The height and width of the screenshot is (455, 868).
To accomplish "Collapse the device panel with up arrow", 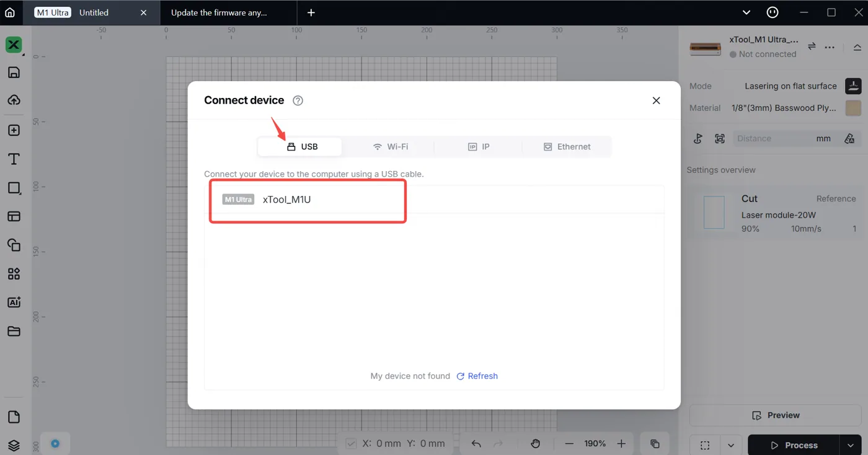I will point(857,47).
